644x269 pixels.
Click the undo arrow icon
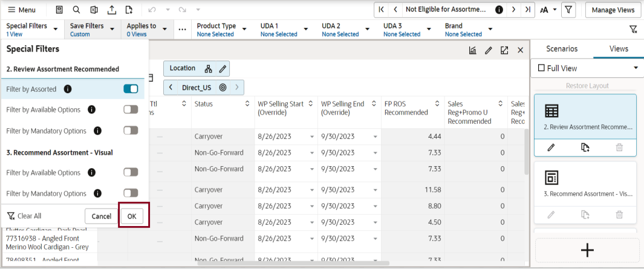[152, 10]
